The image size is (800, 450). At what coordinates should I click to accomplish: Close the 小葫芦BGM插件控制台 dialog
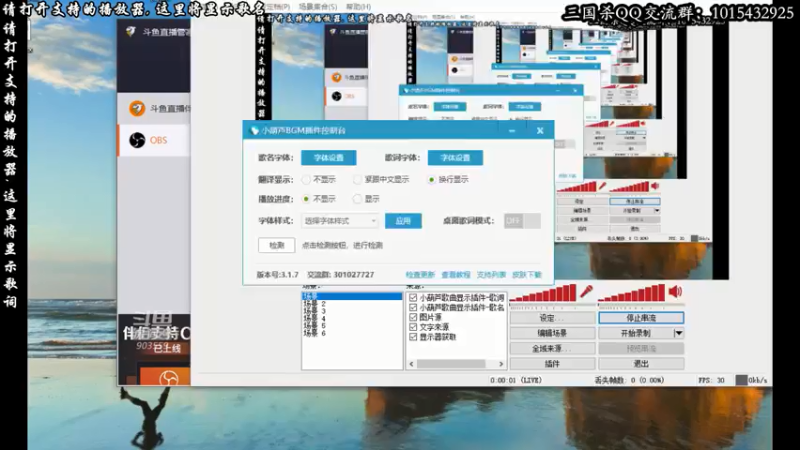click(540, 131)
